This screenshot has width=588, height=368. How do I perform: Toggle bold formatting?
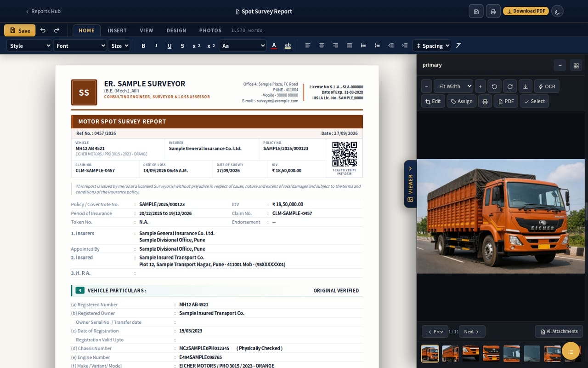tap(143, 46)
